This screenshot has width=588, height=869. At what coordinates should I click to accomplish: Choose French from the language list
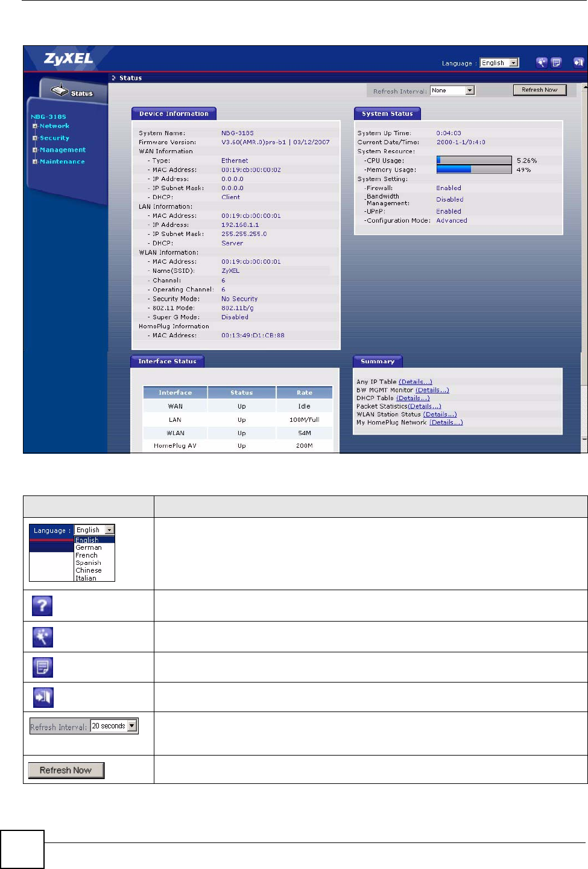click(86, 555)
